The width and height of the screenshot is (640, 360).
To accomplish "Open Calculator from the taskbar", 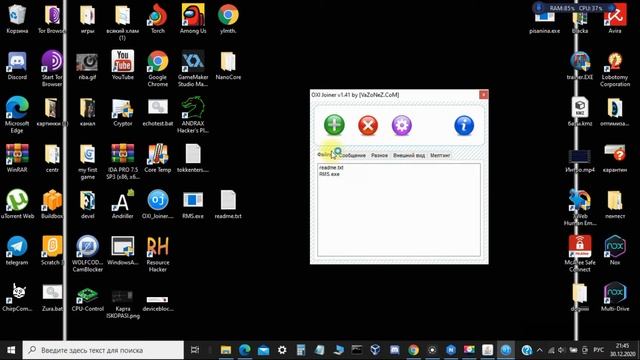I will click(x=301, y=350).
